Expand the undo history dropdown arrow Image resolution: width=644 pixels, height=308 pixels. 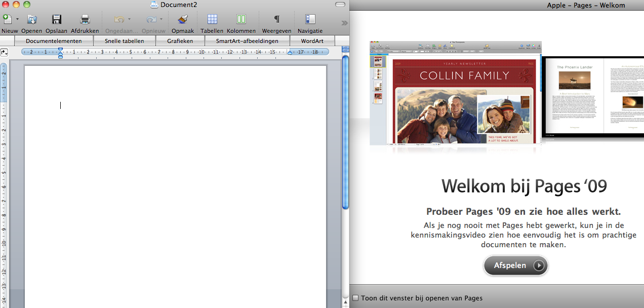(x=129, y=19)
